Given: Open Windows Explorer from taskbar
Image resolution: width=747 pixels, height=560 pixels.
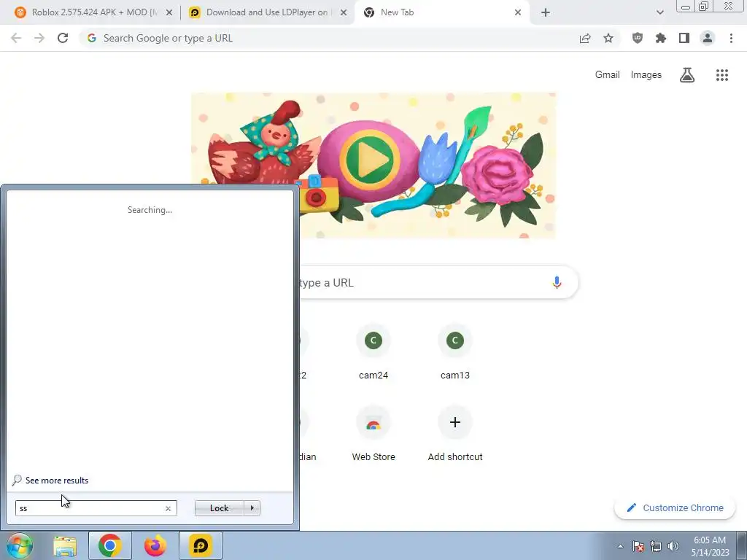Looking at the screenshot, I should coord(65,545).
